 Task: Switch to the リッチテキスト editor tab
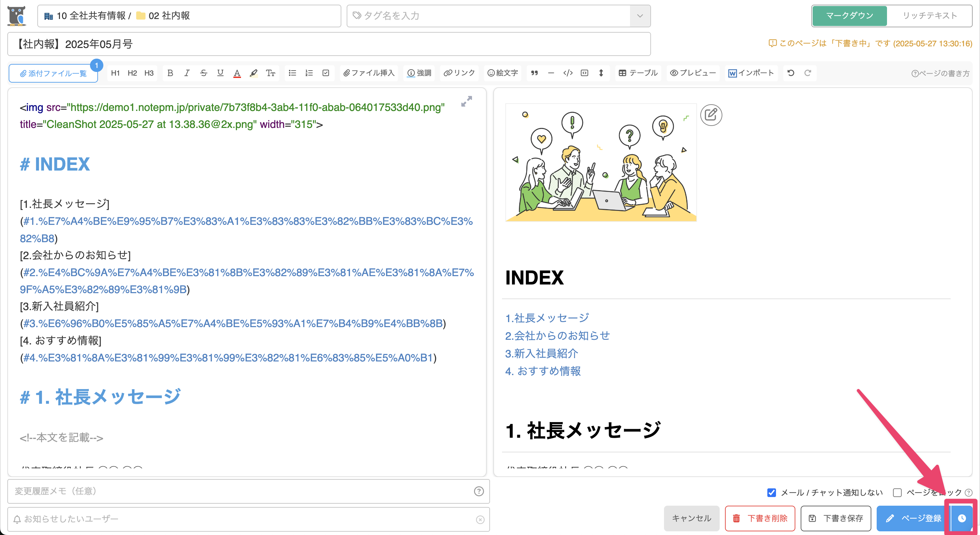(929, 16)
